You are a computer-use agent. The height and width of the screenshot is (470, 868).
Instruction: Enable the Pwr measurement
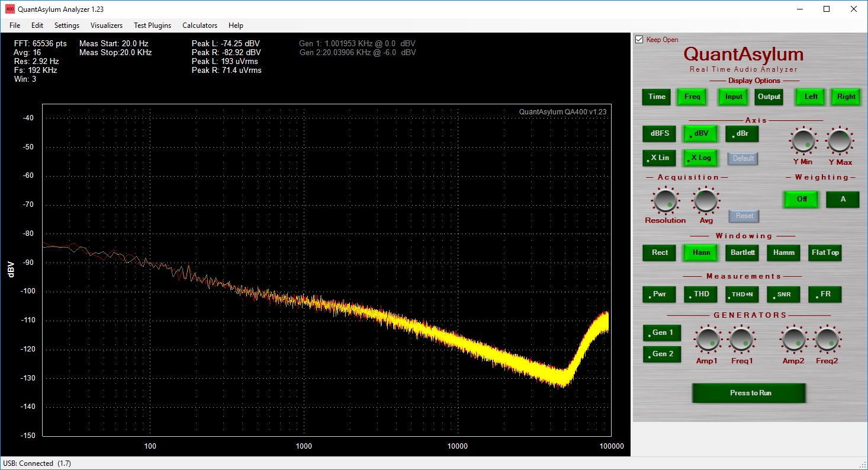pyautogui.click(x=660, y=294)
